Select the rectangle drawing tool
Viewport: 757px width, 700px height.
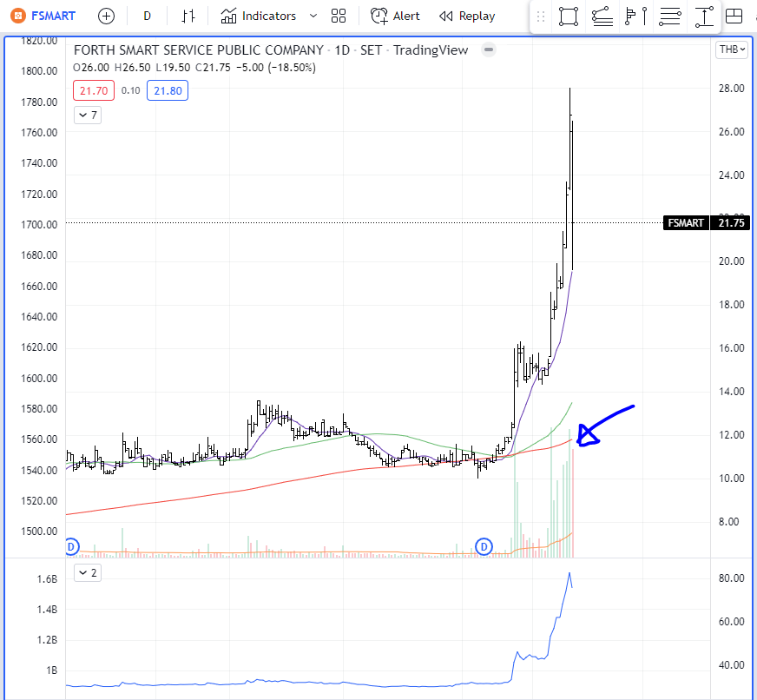tap(569, 17)
